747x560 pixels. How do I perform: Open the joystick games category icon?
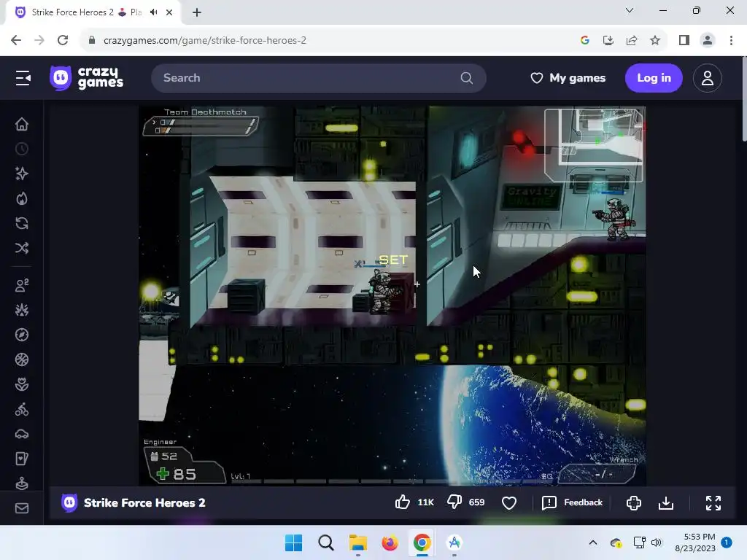[x=22, y=484]
